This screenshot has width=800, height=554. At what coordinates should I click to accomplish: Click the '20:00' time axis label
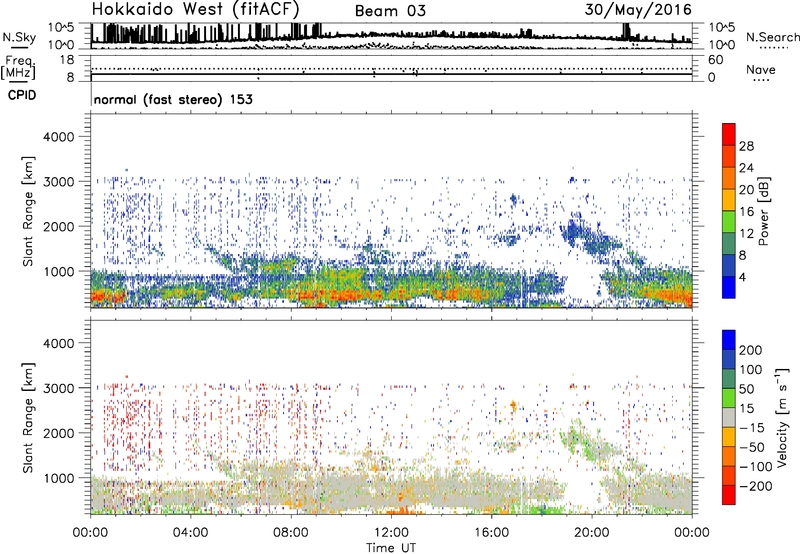(x=591, y=533)
